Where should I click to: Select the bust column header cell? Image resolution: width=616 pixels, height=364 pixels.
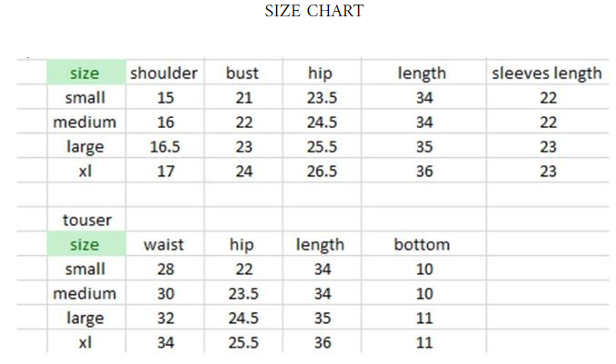[x=243, y=74]
